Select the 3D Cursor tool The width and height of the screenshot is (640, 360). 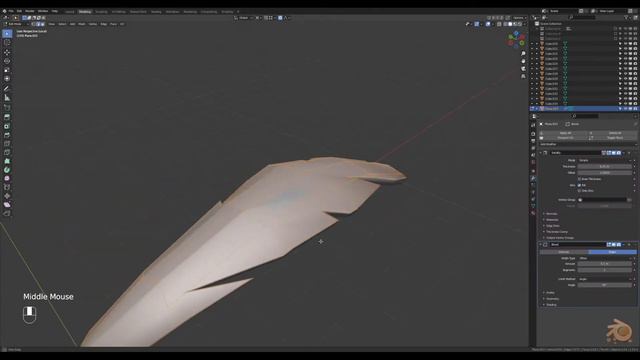tap(7, 42)
